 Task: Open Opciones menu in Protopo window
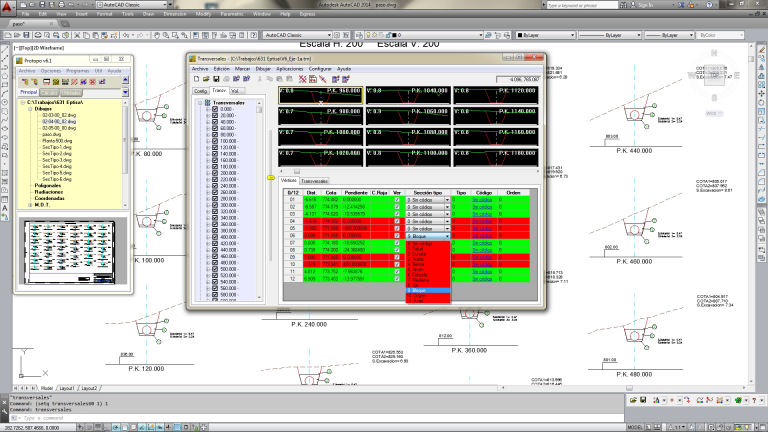(x=51, y=71)
